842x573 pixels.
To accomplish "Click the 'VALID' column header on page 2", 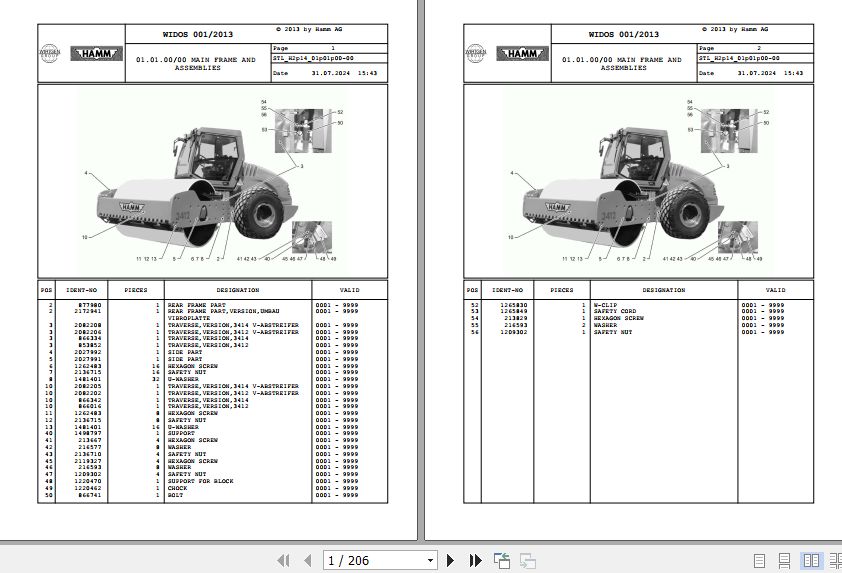I will click(x=775, y=290).
